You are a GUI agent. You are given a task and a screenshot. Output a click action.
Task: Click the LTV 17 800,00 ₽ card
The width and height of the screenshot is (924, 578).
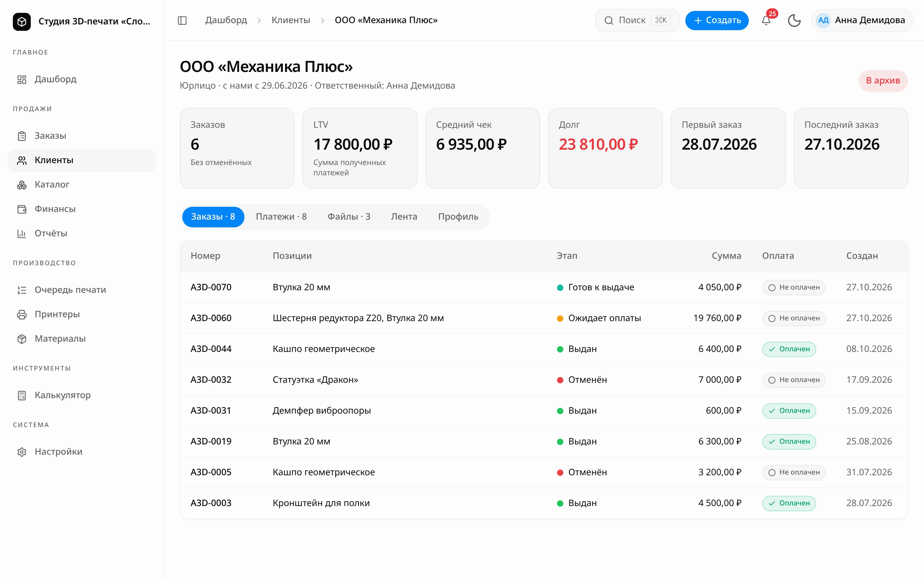point(359,148)
